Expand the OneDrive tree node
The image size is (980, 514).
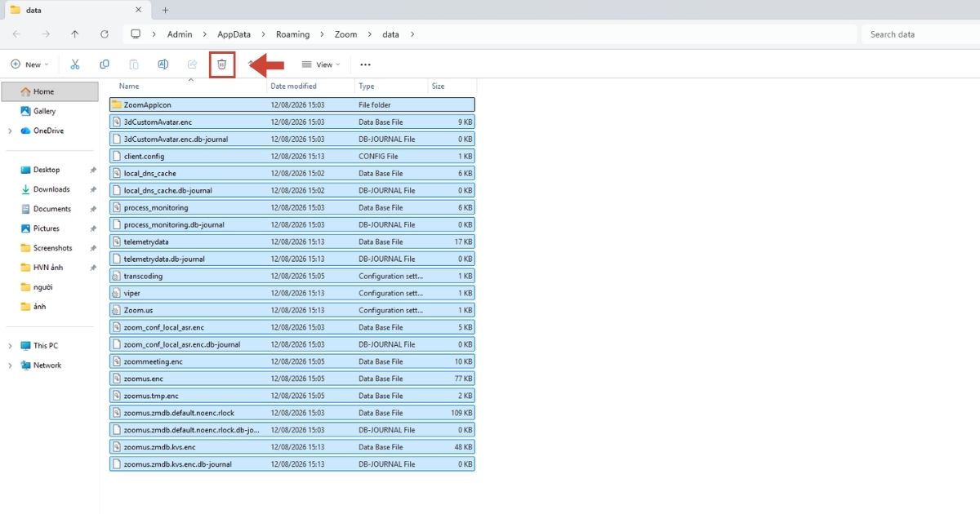click(x=10, y=131)
